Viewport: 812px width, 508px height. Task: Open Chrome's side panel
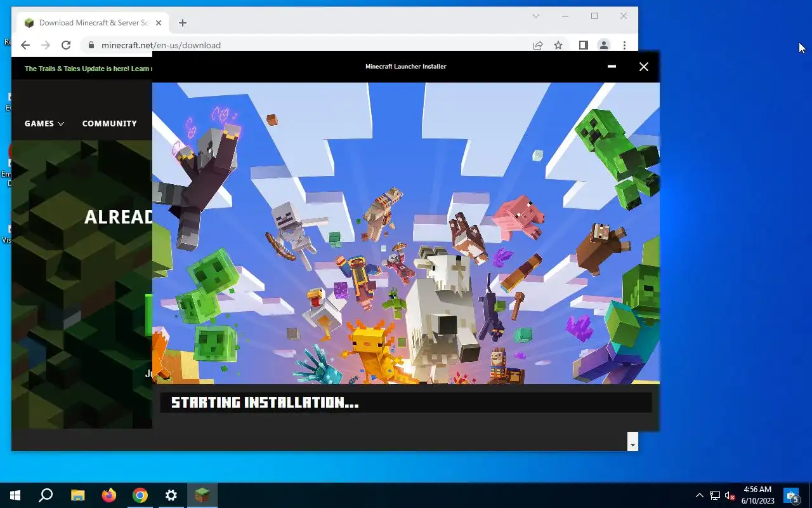[584, 45]
